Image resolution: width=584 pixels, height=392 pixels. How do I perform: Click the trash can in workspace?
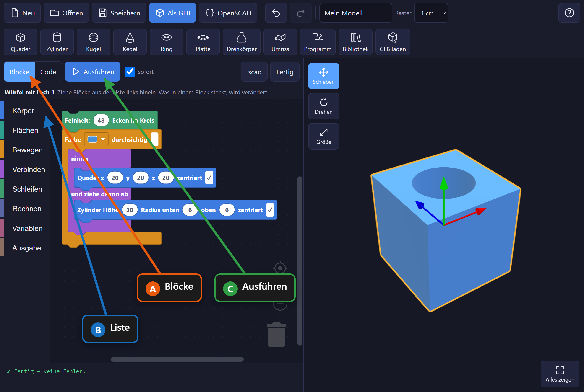coord(276,335)
